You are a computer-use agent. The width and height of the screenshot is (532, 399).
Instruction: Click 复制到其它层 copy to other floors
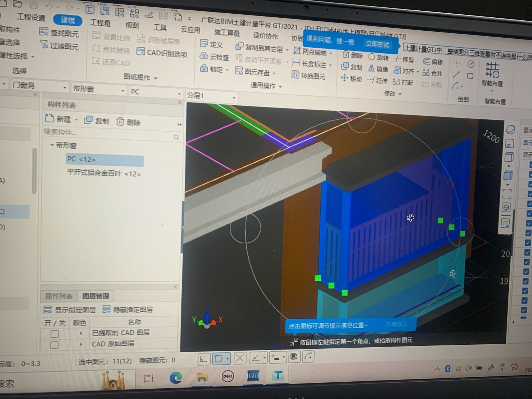coord(259,48)
